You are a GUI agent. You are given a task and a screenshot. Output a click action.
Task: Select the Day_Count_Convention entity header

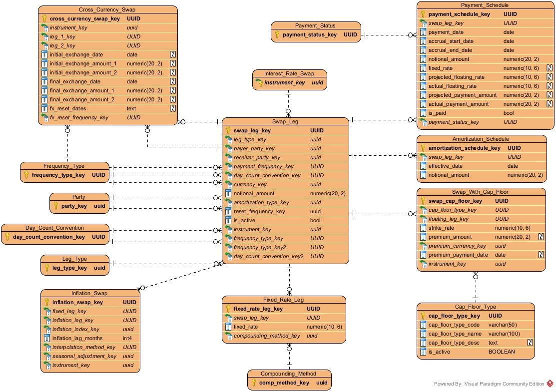(x=56, y=228)
